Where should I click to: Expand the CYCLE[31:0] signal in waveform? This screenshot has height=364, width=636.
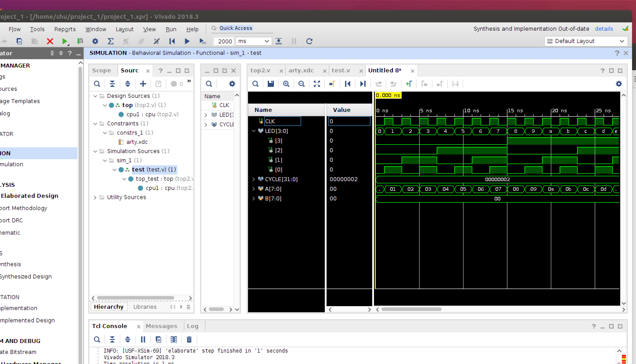(253, 179)
